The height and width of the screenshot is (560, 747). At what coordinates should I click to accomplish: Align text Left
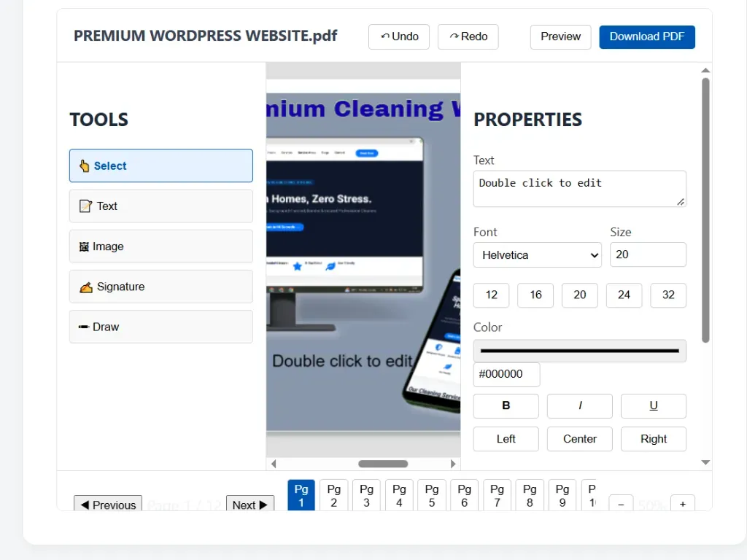tap(506, 439)
